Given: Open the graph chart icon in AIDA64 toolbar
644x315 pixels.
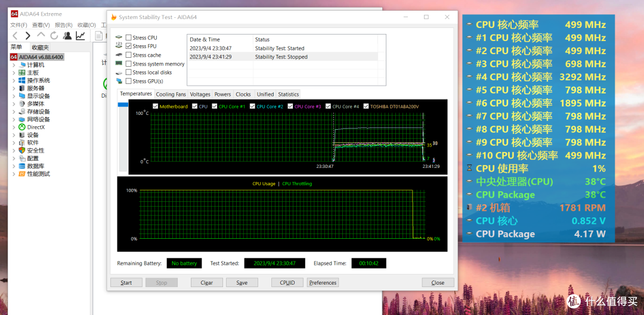Looking at the screenshot, I should pyautogui.click(x=80, y=36).
